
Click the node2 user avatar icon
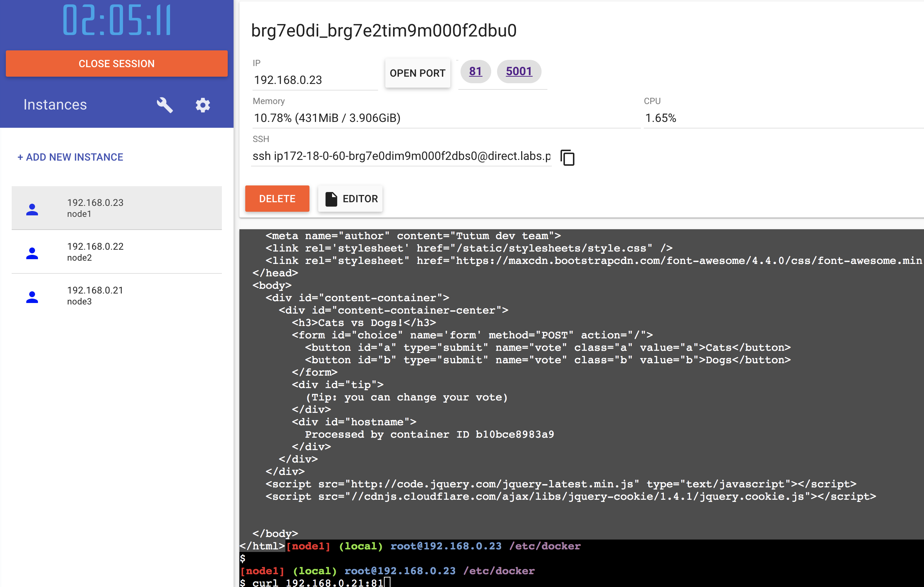(32, 253)
